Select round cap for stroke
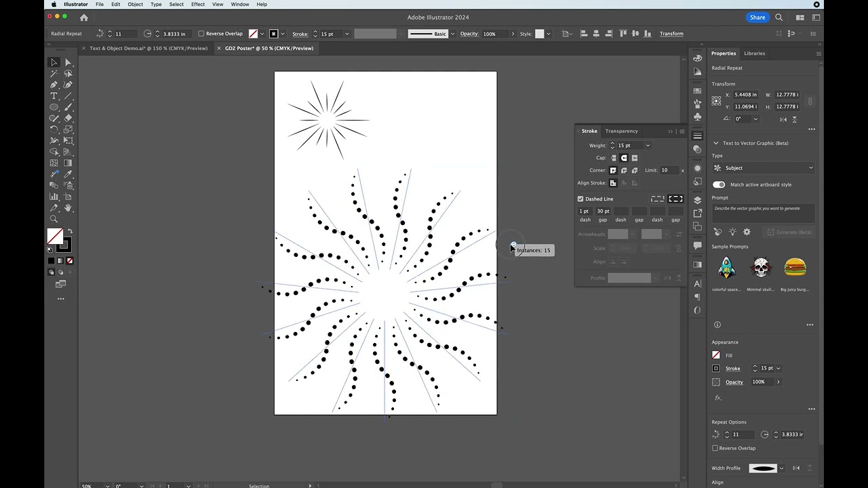This screenshot has width=868, height=488. tap(624, 158)
